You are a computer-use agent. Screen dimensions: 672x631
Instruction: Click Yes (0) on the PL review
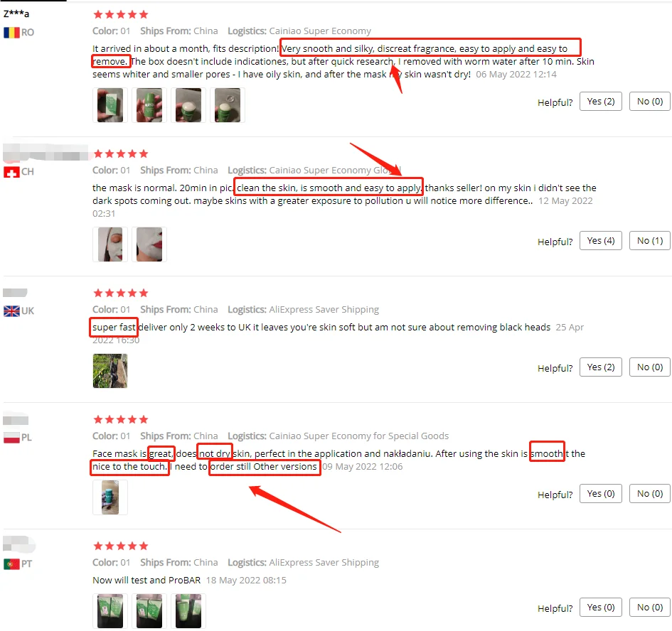pyautogui.click(x=600, y=493)
